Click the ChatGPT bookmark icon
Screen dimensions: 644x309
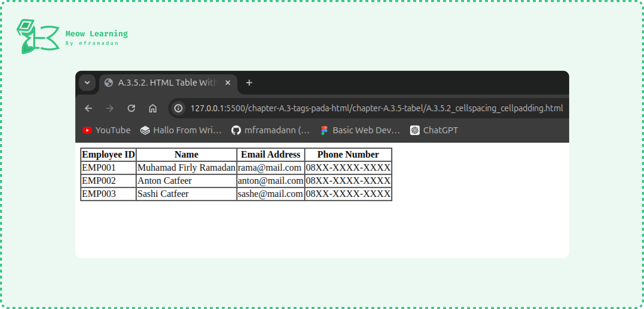[x=414, y=130]
